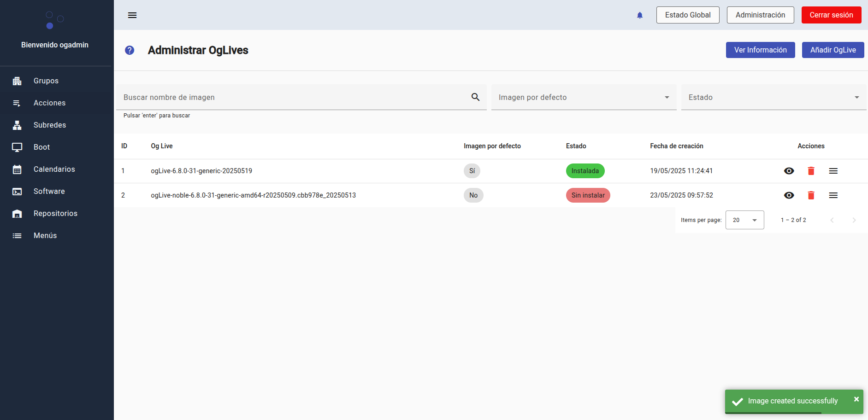
Task: Open the actions menu for the row with ID 2
Action: 833,195
